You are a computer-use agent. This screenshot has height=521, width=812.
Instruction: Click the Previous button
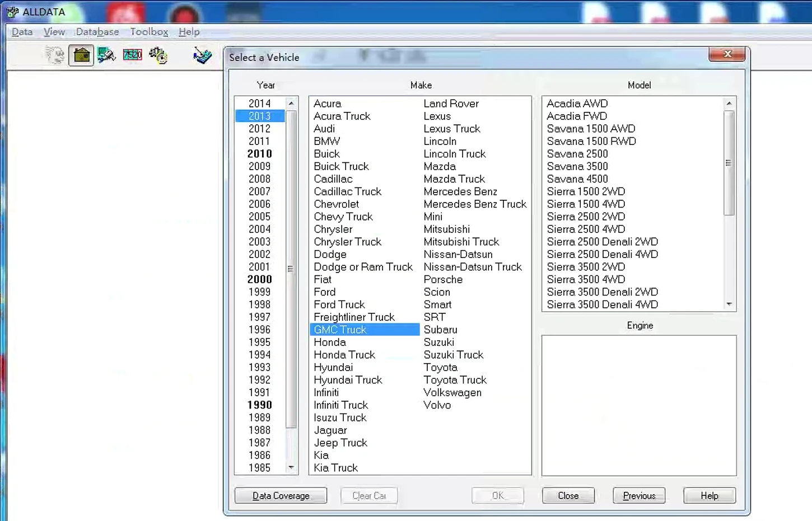[639, 496]
